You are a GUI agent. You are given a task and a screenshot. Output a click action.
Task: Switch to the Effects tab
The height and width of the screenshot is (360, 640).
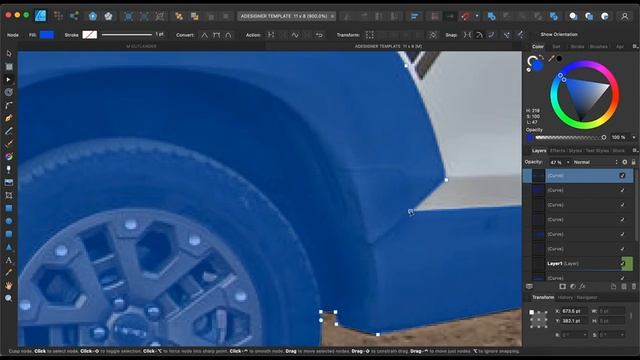tap(557, 151)
